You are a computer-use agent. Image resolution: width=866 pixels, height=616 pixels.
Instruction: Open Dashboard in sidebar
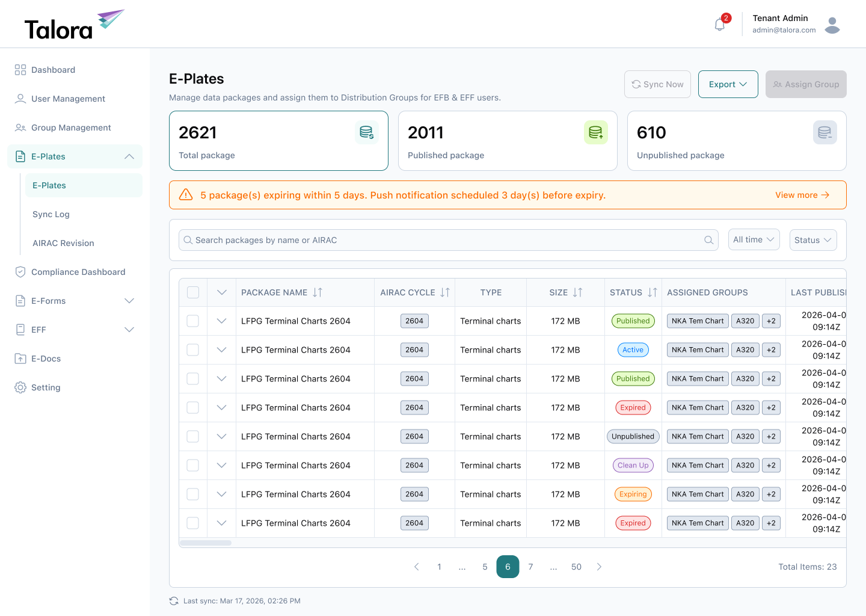75,70
